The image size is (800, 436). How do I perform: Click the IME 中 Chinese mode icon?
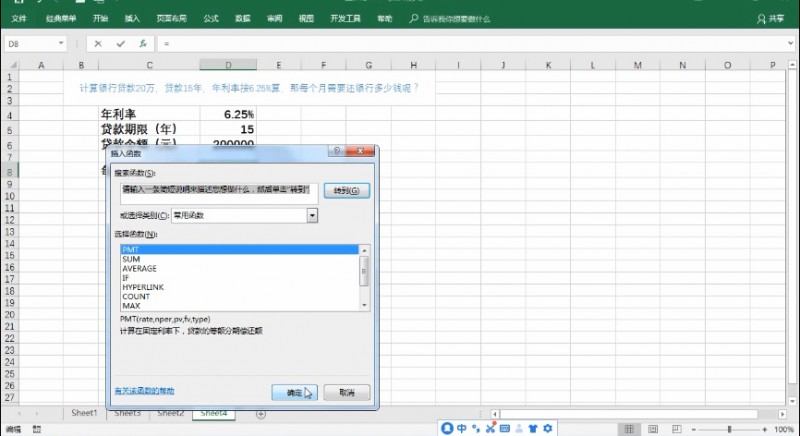[462, 428]
